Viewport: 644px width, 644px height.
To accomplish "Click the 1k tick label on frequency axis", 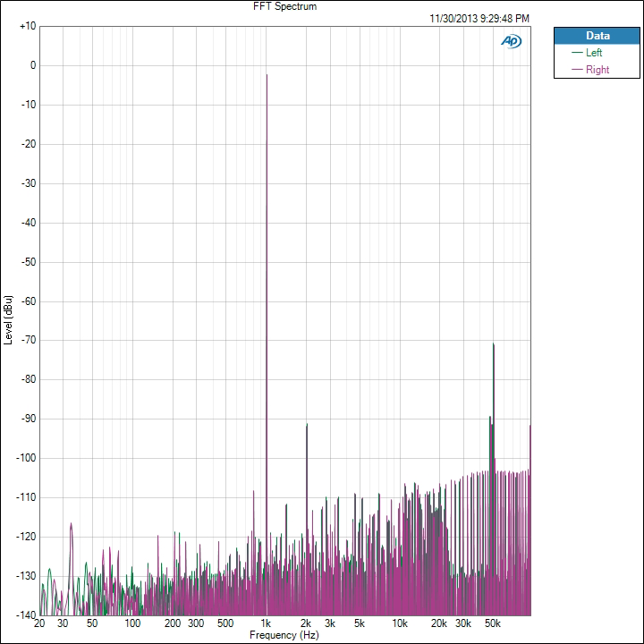I will 267,623.
